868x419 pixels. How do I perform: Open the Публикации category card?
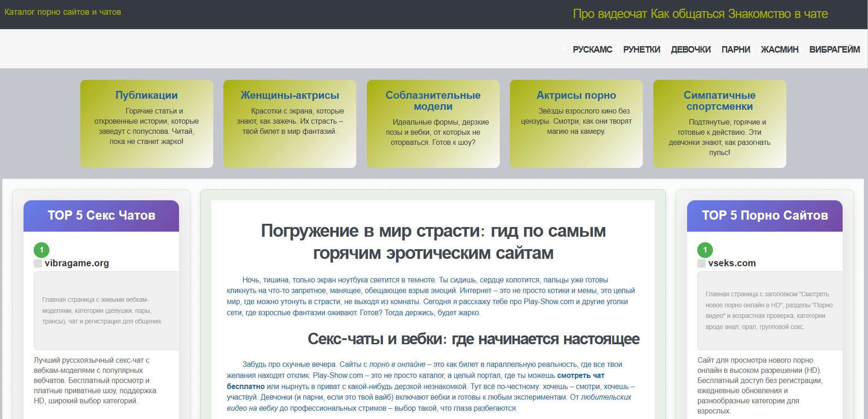(147, 124)
